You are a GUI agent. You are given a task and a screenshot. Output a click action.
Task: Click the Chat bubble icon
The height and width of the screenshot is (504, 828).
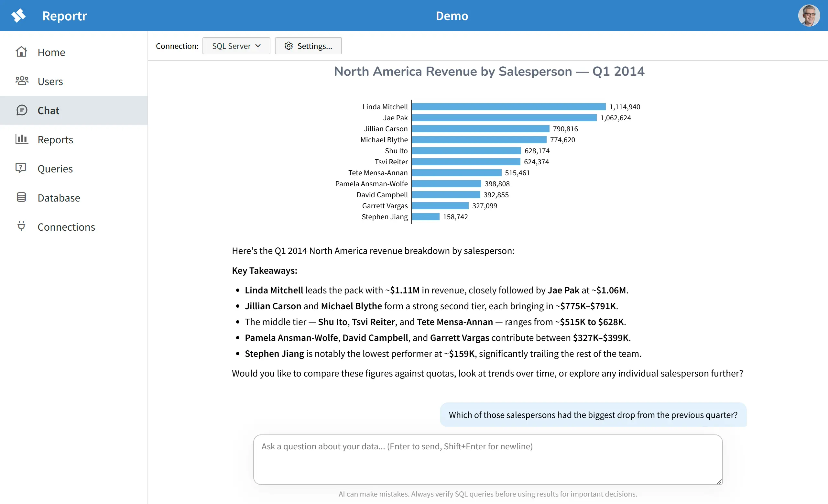click(21, 110)
